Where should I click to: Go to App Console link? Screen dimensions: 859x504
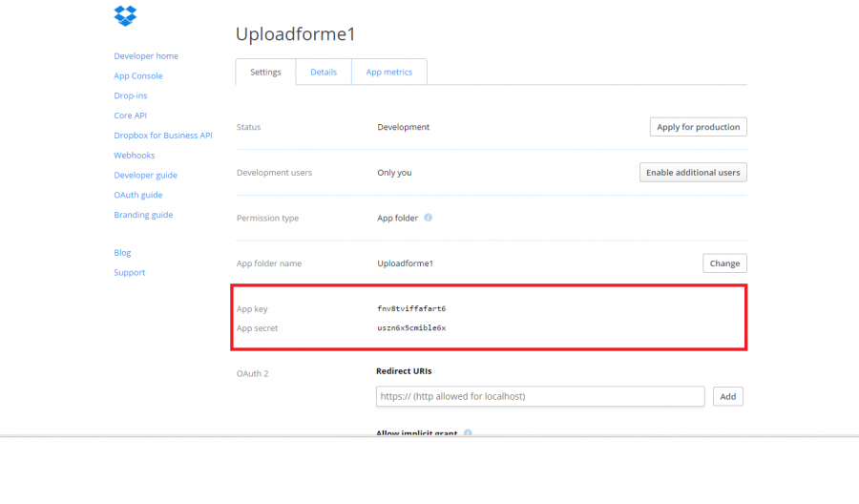click(x=138, y=75)
